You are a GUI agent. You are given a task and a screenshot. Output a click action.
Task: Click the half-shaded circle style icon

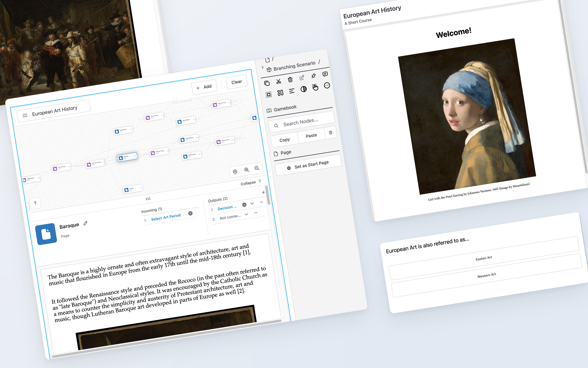pos(303,89)
